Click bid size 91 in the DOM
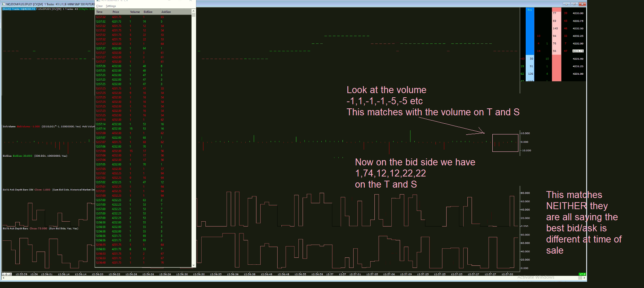Viewport: 644px width, 288px height. [531, 66]
